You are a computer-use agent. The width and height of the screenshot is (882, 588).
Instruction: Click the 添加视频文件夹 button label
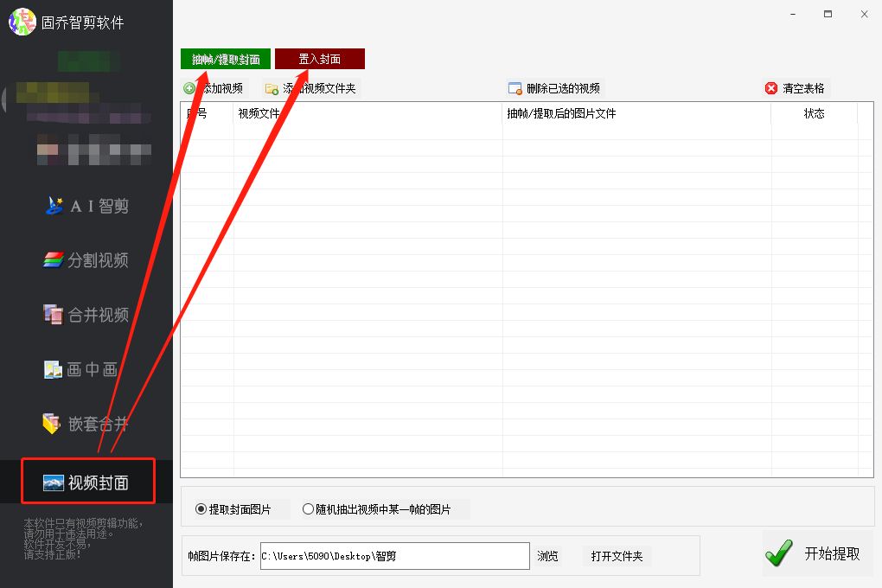[x=319, y=88]
